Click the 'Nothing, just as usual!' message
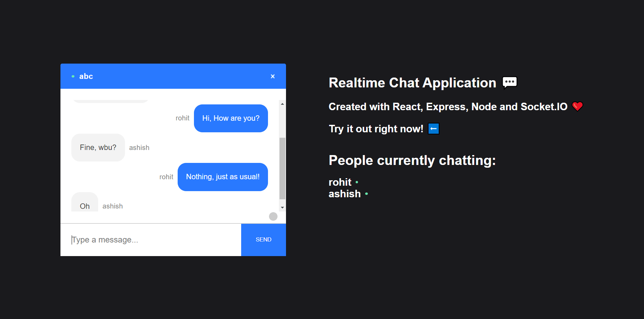Screen dimensions: 644x319 tap(222, 177)
